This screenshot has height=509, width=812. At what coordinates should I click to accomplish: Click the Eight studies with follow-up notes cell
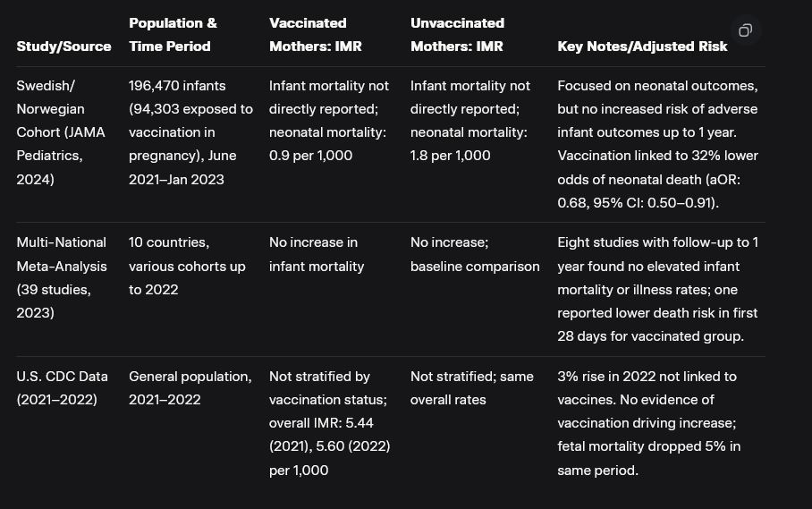coord(657,289)
